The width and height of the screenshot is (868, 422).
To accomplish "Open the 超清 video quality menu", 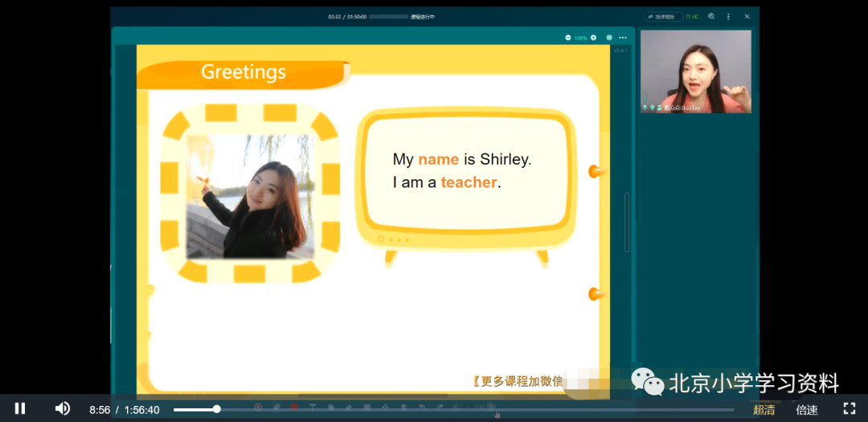I will pos(764,410).
